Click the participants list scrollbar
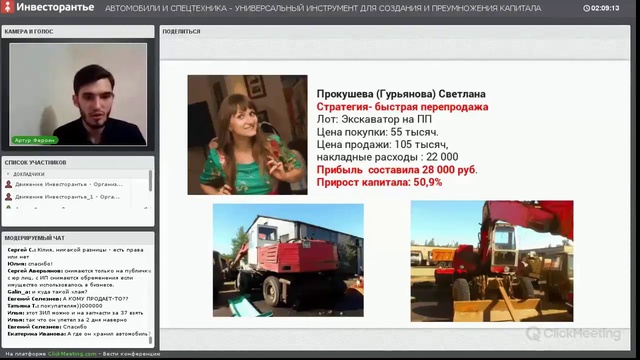The width and height of the screenshot is (640, 360). (x=151, y=181)
